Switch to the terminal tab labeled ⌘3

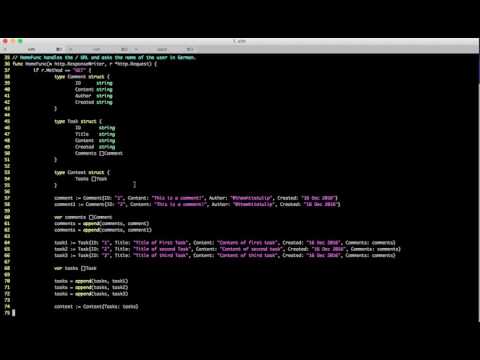click(x=165, y=49)
